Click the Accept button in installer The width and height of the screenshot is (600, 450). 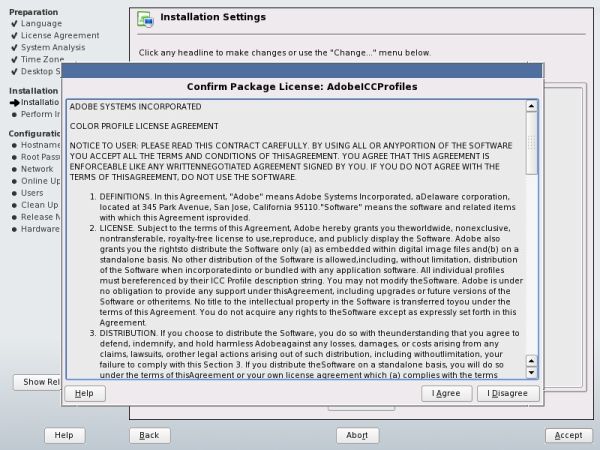coord(568,435)
